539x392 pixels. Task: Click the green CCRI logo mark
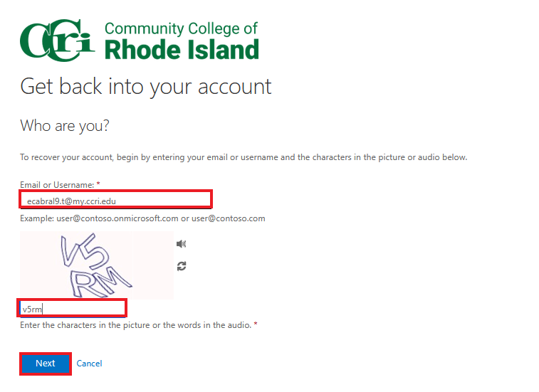[57, 41]
